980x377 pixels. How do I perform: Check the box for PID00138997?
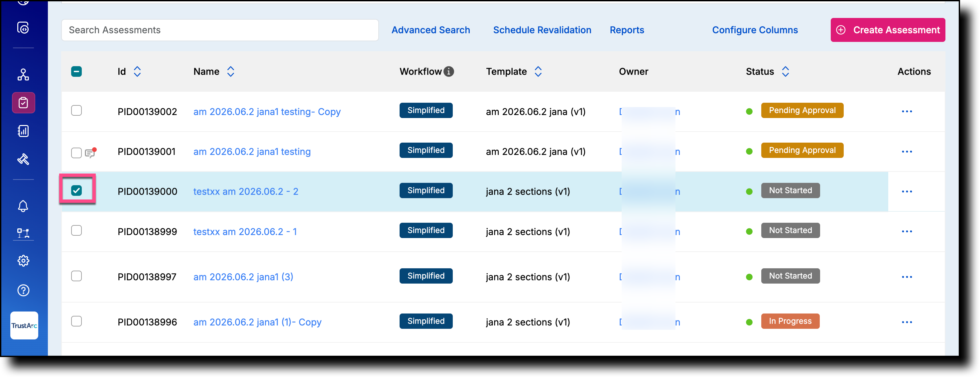point(76,276)
